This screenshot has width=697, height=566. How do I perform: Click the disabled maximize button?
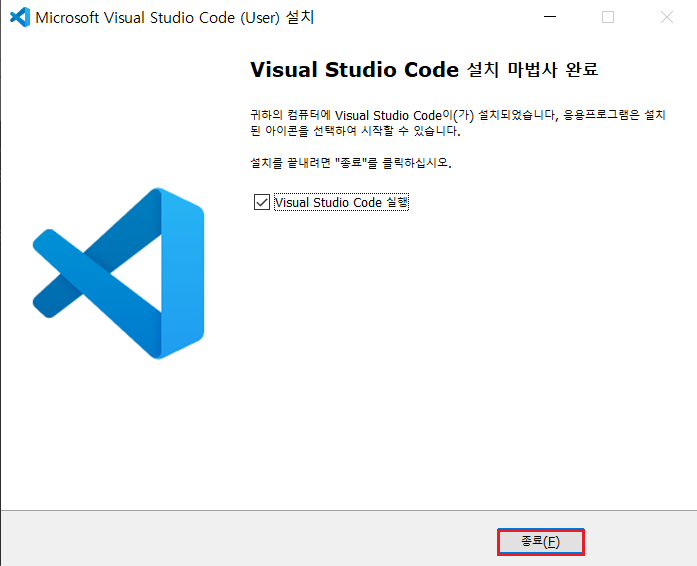click(608, 18)
